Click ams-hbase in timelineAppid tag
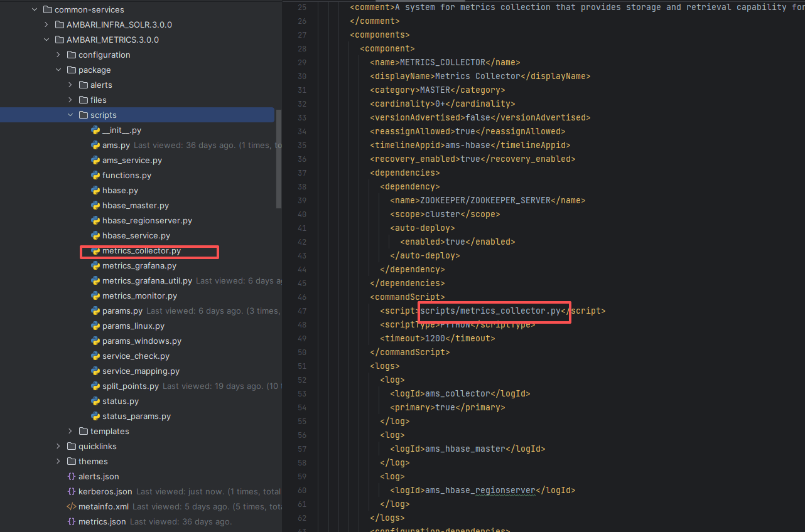 click(x=468, y=146)
